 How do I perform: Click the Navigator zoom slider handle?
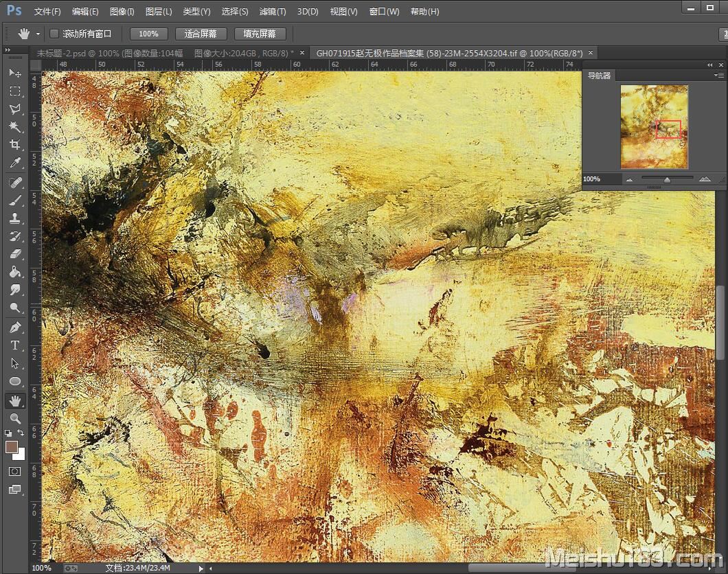click(667, 180)
